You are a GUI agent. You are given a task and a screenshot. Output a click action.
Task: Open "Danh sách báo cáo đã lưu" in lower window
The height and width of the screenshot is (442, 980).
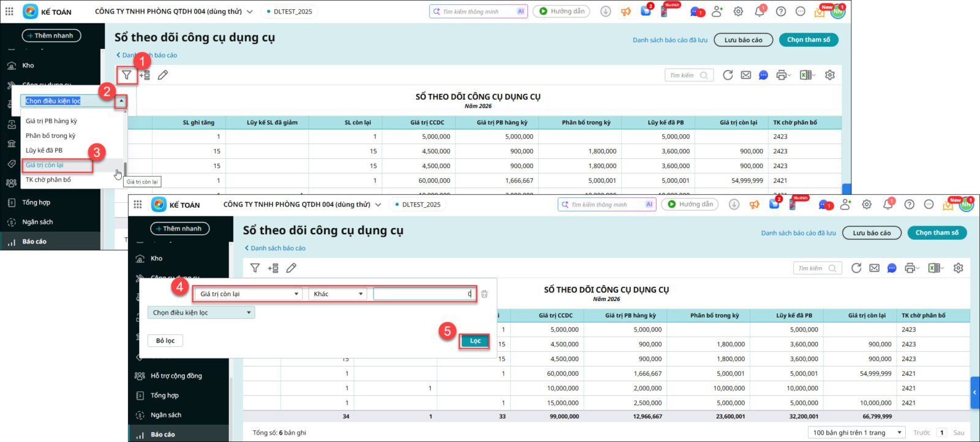click(798, 233)
